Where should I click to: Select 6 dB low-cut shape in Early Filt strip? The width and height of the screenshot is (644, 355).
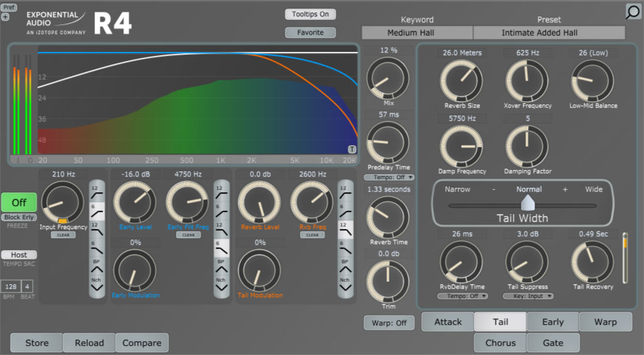tap(222, 211)
